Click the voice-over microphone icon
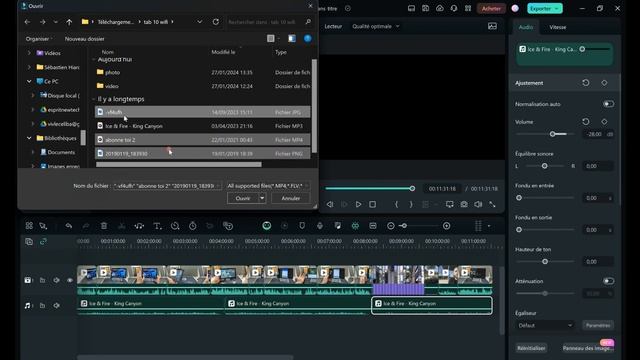This screenshot has width=640, height=360. 320,226
